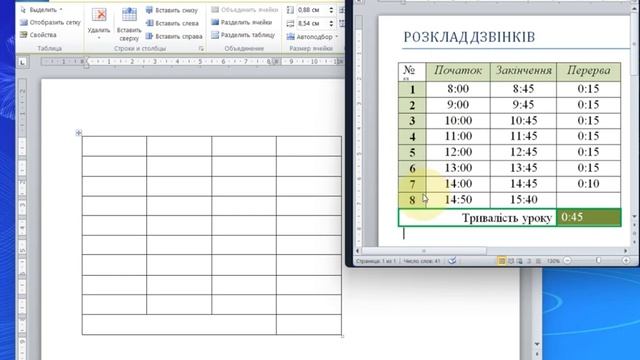Click Объединить ячейки (Merge Cells)
This screenshot has height=360, width=640.
245,9
